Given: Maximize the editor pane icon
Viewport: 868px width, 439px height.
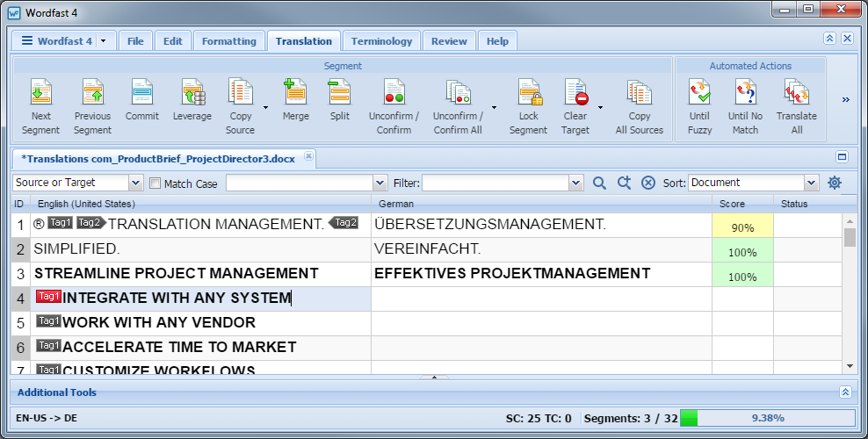Looking at the screenshot, I should [842, 157].
